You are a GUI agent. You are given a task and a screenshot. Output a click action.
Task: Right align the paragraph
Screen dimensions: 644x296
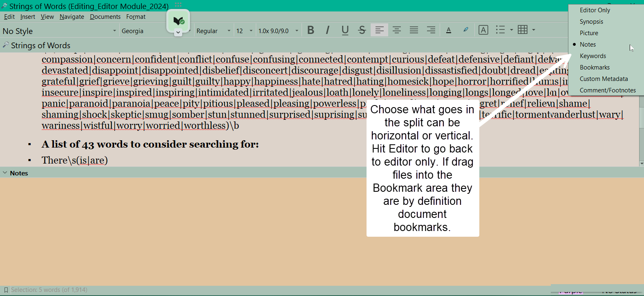431,30
